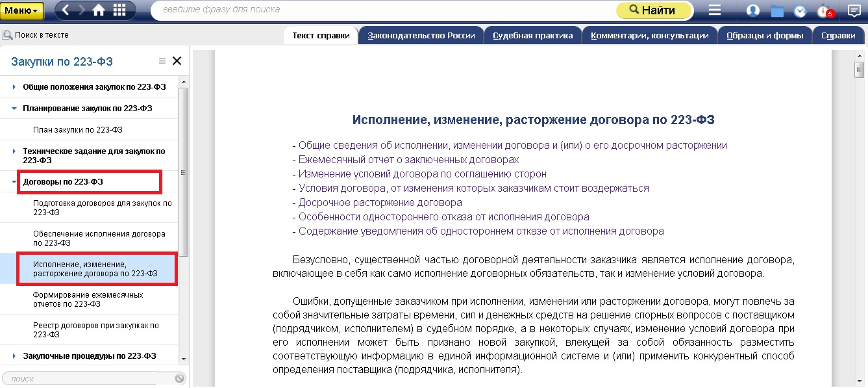
Task: Expand Техническое задание для закупок arrow
Action: tap(14, 151)
